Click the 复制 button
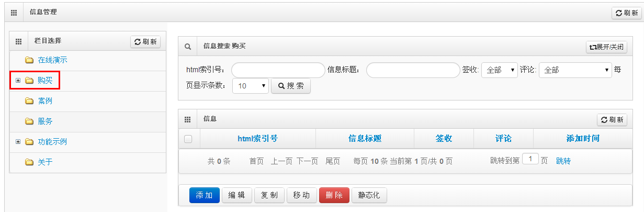 [x=269, y=195]
